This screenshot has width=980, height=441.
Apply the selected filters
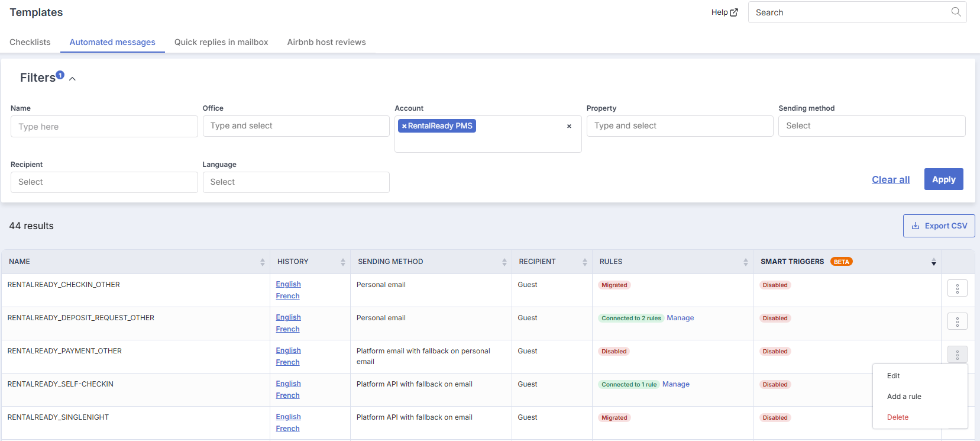[943, 179]
